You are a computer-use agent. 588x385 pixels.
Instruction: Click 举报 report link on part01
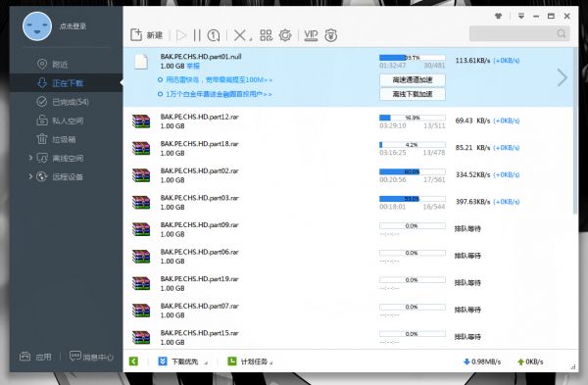tap(193, 66)
